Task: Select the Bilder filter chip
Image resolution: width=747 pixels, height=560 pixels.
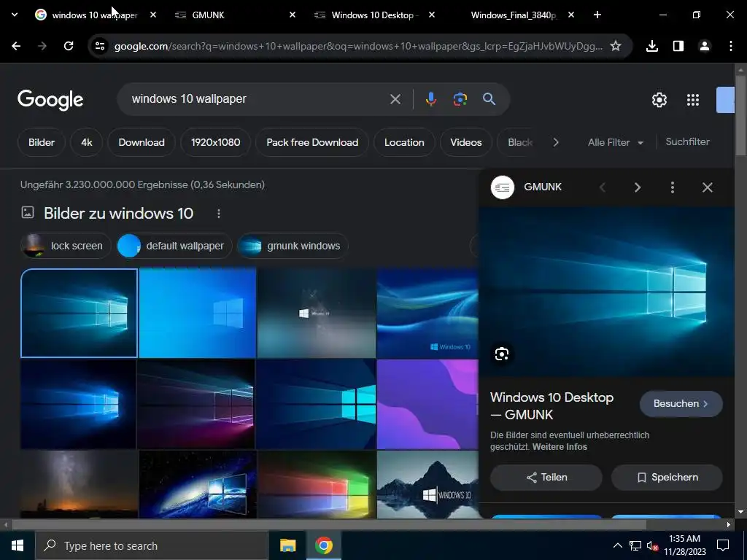Action: coord(42,142)
